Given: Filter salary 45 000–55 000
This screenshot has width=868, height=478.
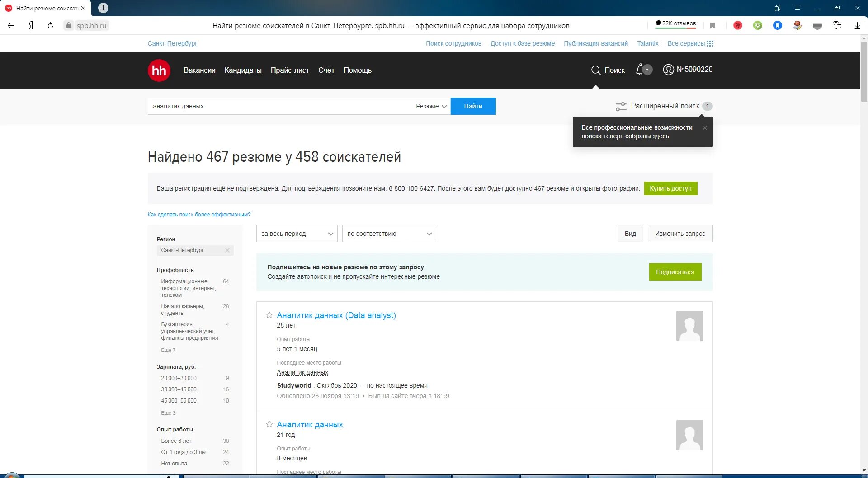Looking at the screenshot, I should [x=179, y=401].
